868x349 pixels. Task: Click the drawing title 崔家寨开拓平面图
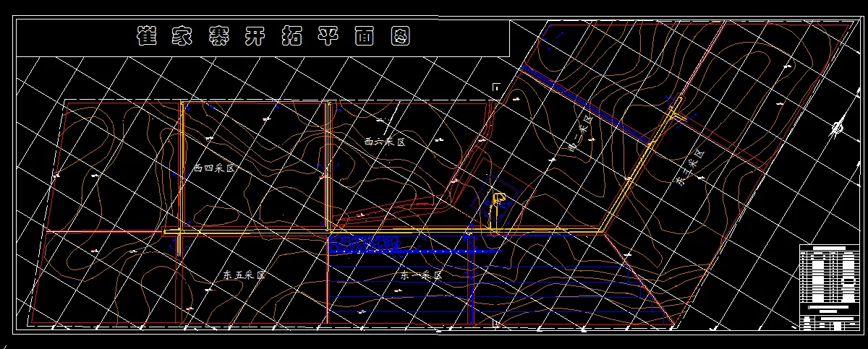[273, 36]
